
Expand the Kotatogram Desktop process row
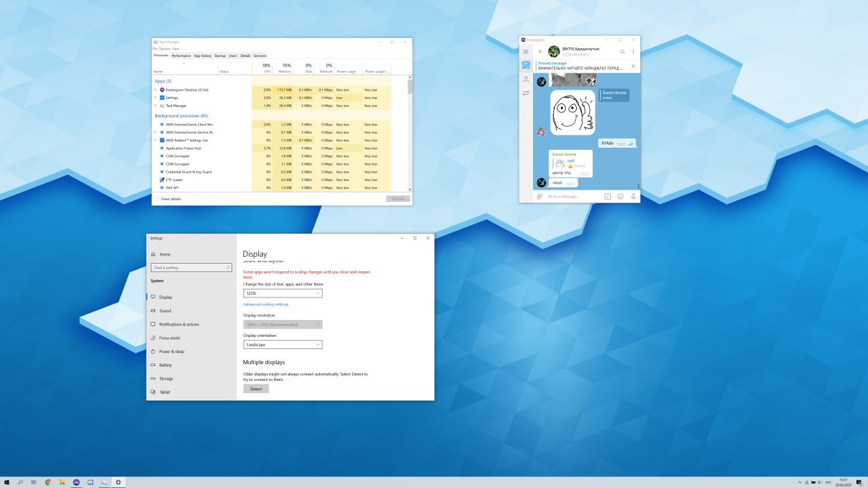click(155, 89)
